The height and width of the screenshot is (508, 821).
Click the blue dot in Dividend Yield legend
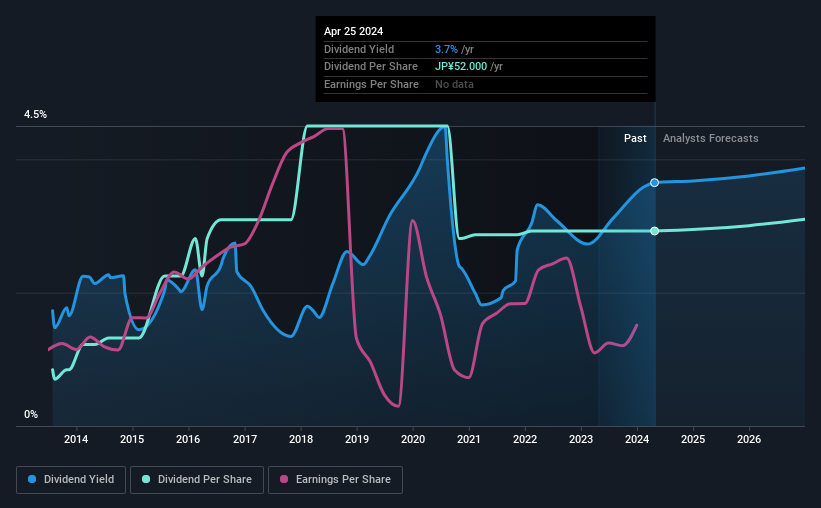[32, 479]
